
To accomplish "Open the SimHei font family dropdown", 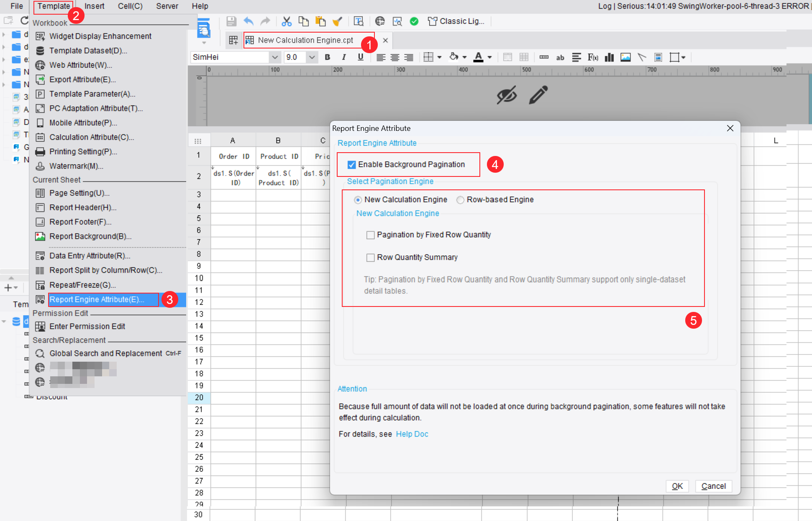I will coord(275,57).
